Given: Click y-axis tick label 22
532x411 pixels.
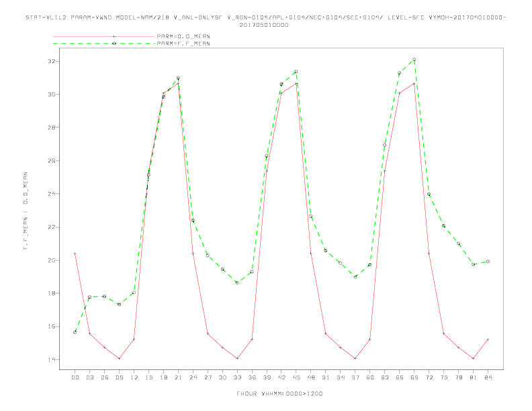Looking at the screenshot, I should [x=52, y=227].
